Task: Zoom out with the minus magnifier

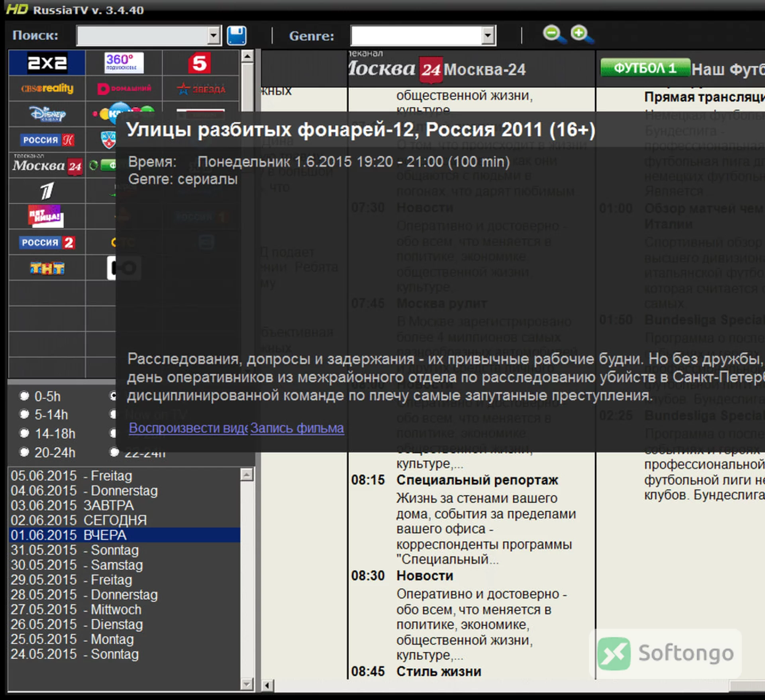Action: point(554,34)
